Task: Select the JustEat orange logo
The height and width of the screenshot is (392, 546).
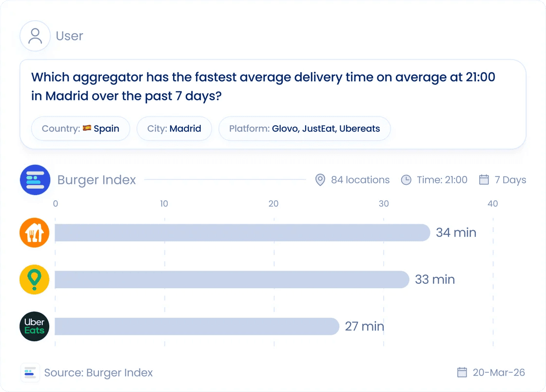Action: [x=34, y=233]
